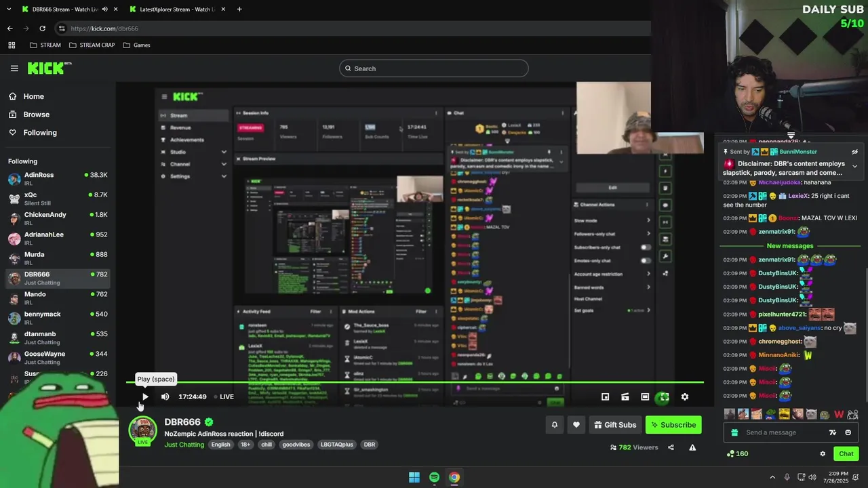Show hidden system tray icons

(x=772, y=477)
